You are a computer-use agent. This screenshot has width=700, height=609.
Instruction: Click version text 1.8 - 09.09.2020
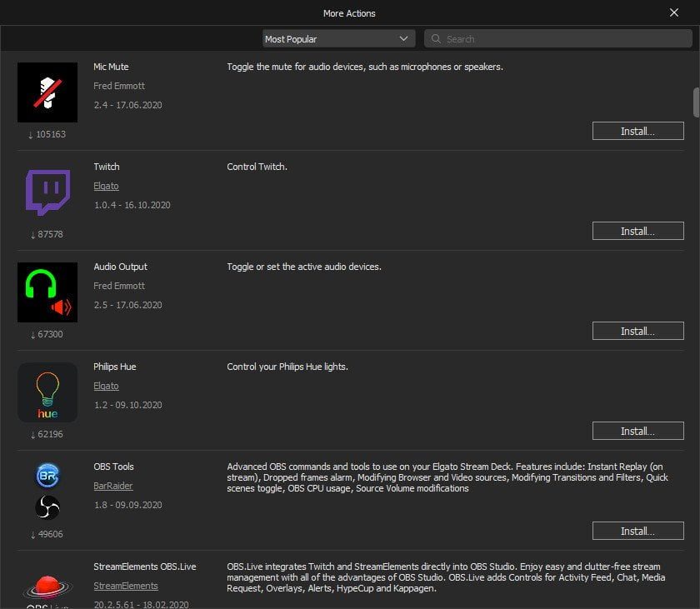127,505
